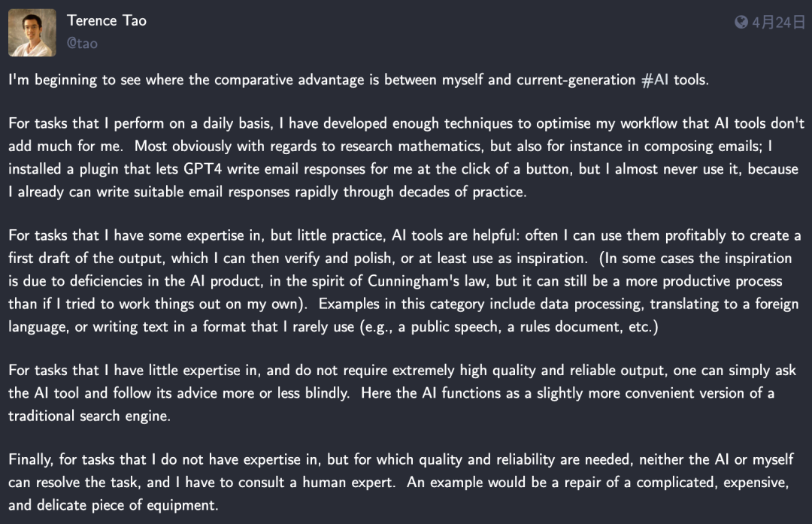Click the phrase "human expert"
This screenshot has width=812, height=524.
pos(350,483)
